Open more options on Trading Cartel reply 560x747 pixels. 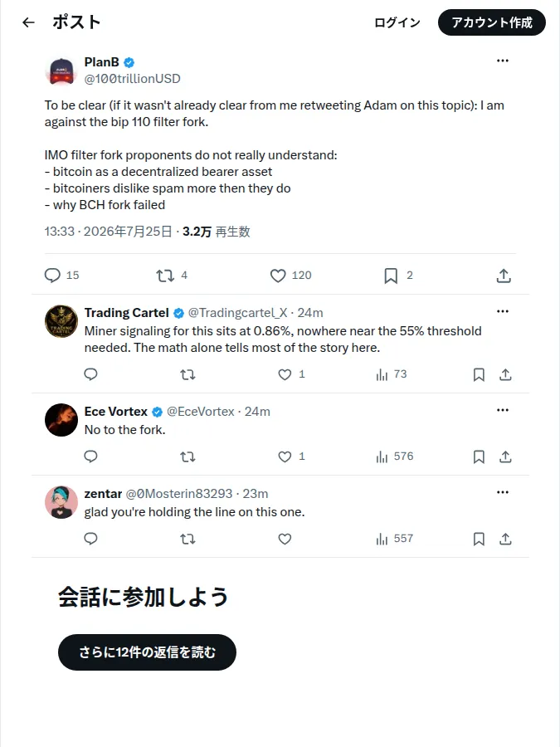pyautogui.click(x=503, y=311)
